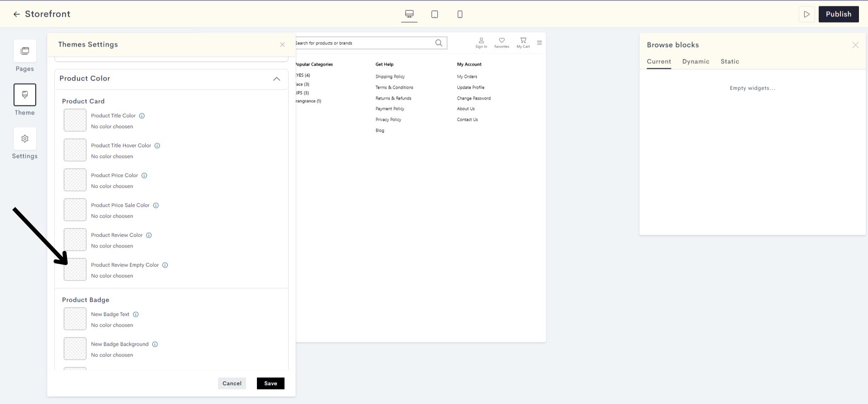
Task: Open Privacy Policy link
Action: [388, 119]
